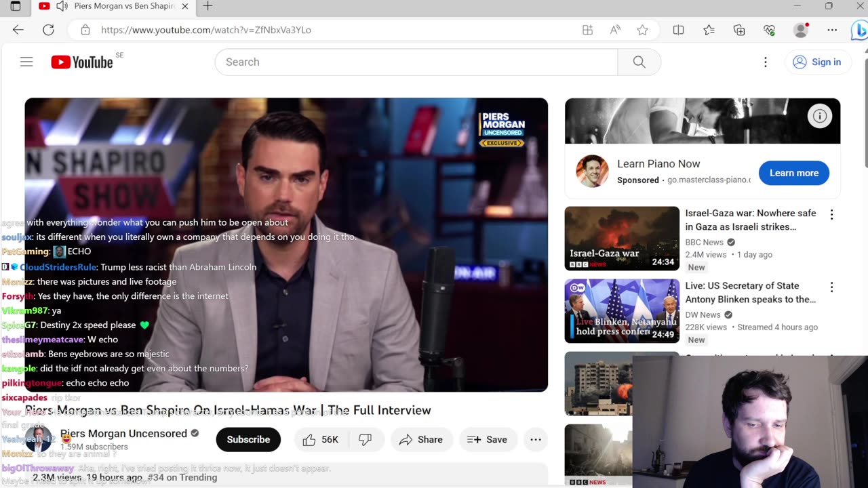Screen dimensions: 868x488
Task: Open 'Israel-Gaza war: Nowhere safe' video title
Action: click(751, 220)
